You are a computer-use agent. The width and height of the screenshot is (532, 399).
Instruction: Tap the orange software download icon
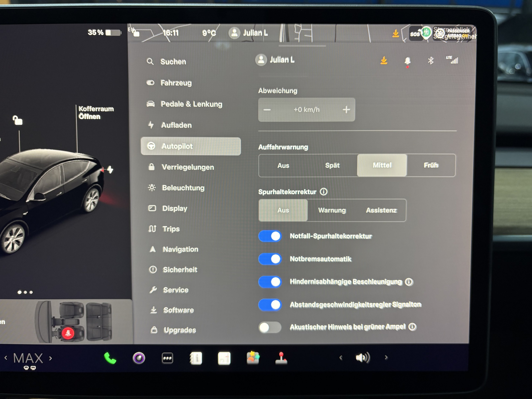pos(384,60)
